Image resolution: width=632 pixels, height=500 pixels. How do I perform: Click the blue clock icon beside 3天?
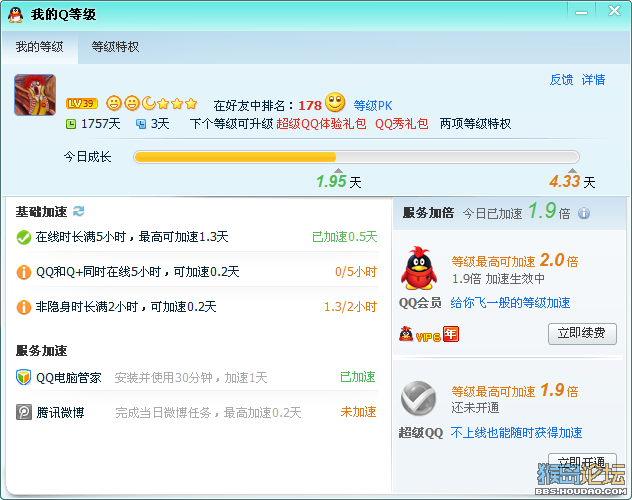click(x=141, y=124)
